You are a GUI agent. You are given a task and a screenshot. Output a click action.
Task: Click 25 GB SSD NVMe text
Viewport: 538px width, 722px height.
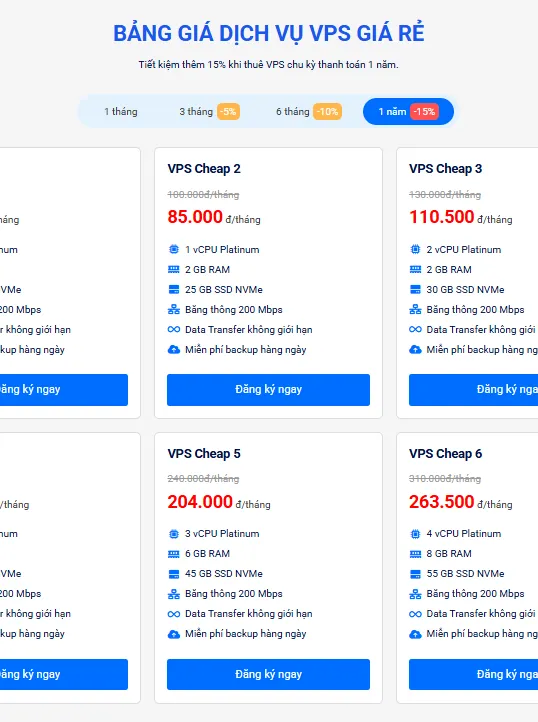[224, 290]
